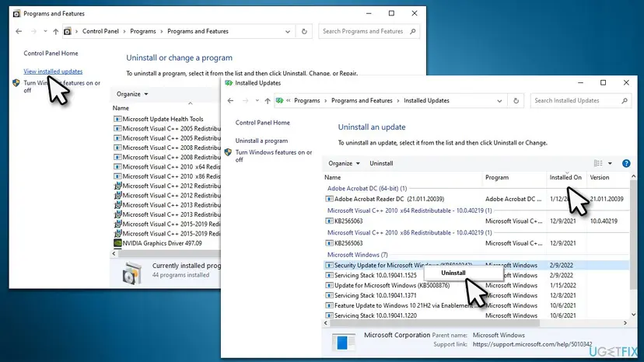Open address history dropdown in Programs and Features
This screenshot has width=644, height=362.
[x=288, y=31]
